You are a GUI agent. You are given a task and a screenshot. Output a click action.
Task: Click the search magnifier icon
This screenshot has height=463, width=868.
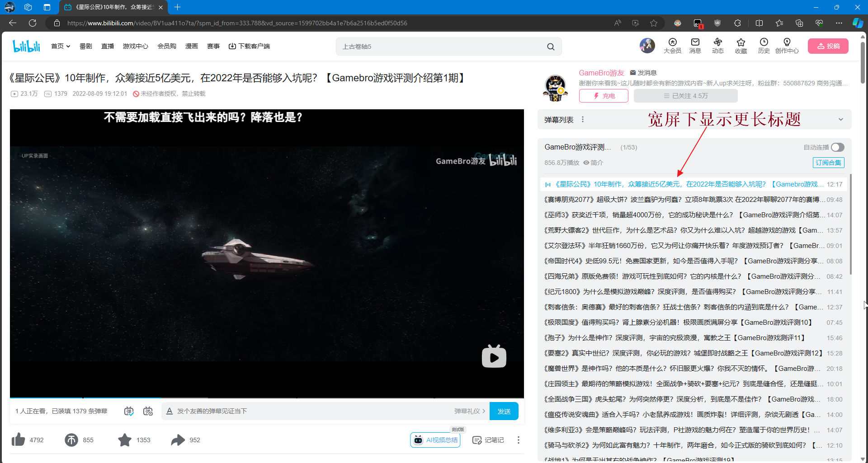click(551, 47)
